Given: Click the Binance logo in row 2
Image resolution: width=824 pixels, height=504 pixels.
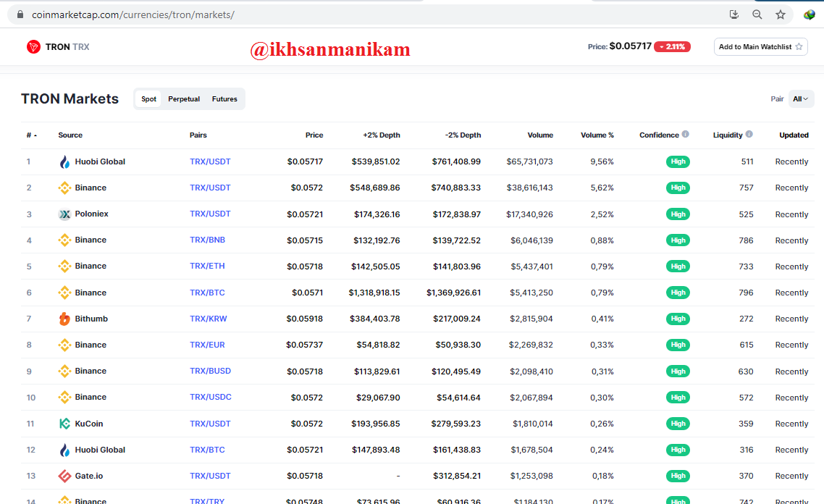Looking at the screenshot, I should [64, 188].
